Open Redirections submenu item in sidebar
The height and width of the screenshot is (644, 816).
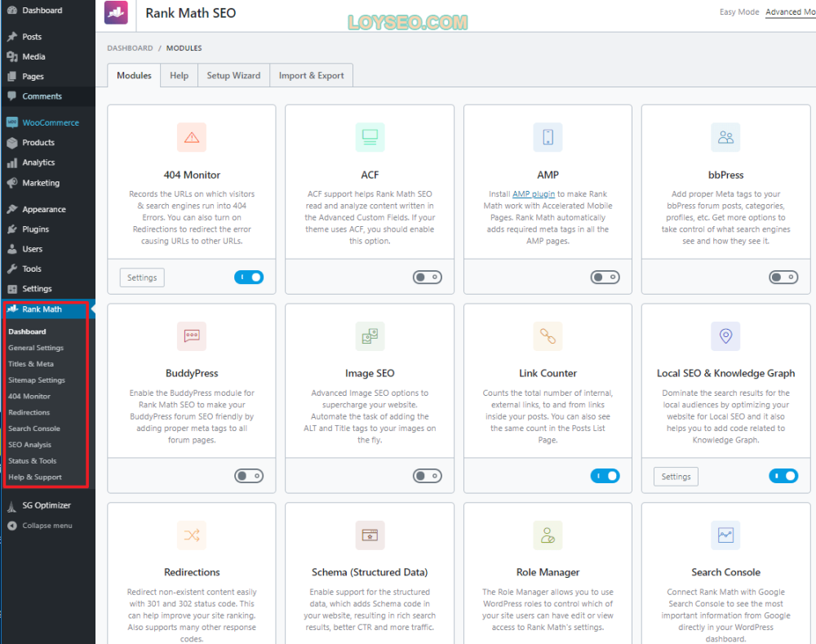click(x=29, y=412)
